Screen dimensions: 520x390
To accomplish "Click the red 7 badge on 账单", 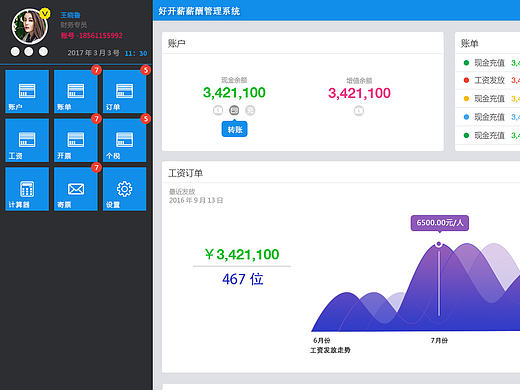I will 96,70.
